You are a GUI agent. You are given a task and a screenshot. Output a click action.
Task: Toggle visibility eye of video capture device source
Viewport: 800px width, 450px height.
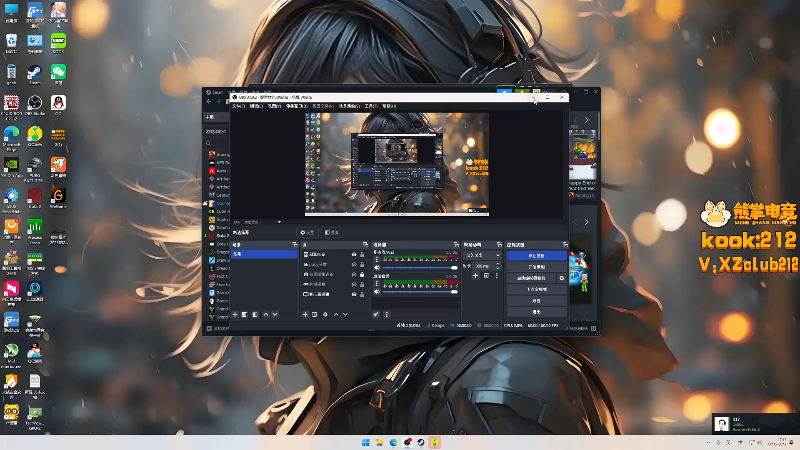coord(354,274)
